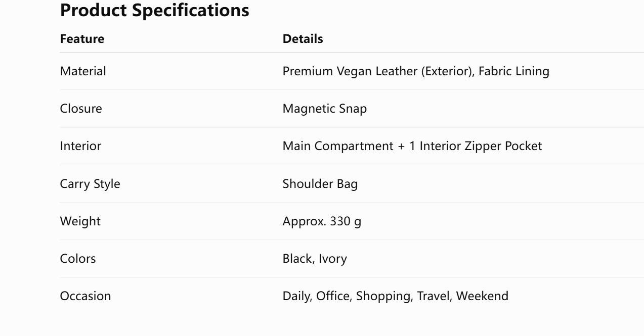Select the Feature column header
Image resolution: width=644 pixels, height=336 pixels.
click(82, 39)
